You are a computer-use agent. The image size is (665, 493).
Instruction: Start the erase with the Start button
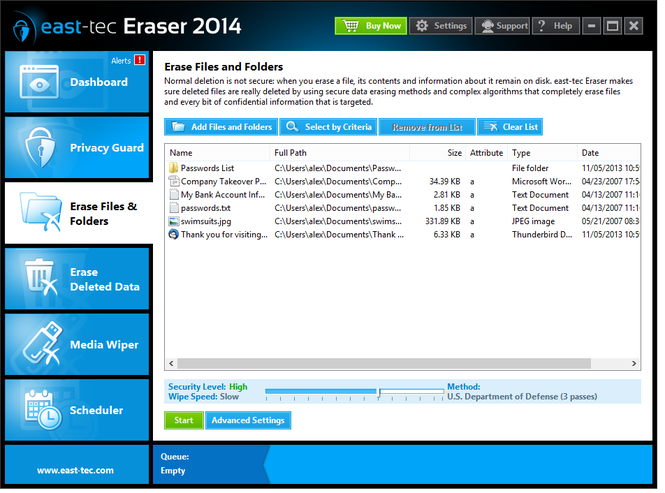[x=184, y=420]
